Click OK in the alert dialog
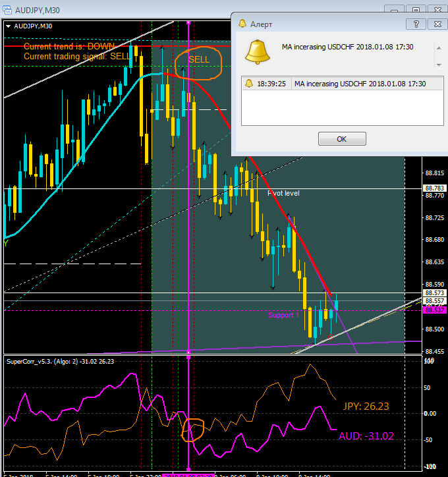The height and width of the screenshot is (477, 448). (x=342, y=139)
